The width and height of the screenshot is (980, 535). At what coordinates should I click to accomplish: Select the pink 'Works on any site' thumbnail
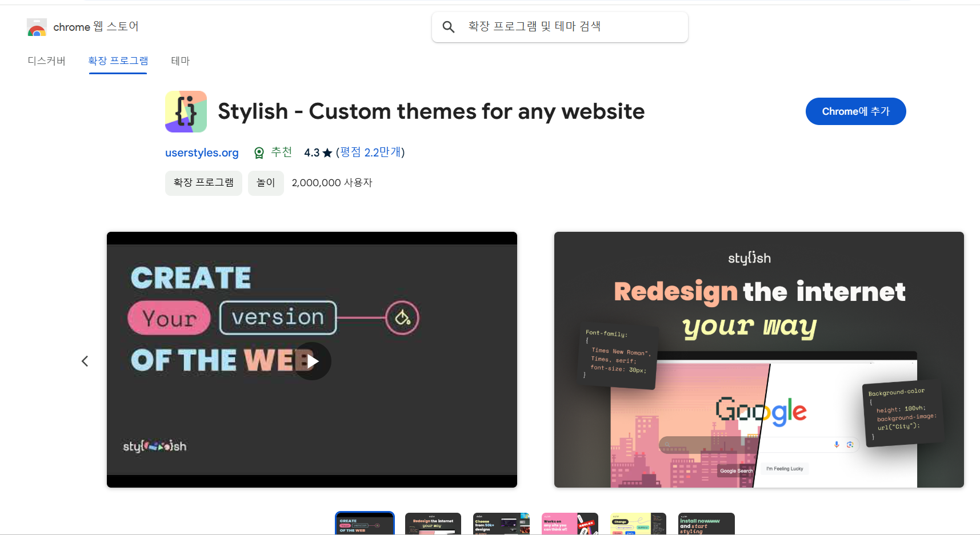tap(569, 524)
